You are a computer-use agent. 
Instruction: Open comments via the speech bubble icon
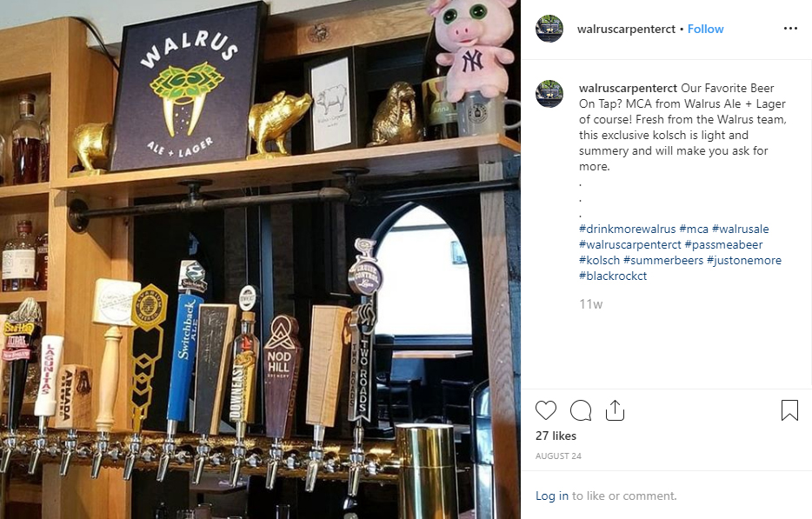(581, 410)
